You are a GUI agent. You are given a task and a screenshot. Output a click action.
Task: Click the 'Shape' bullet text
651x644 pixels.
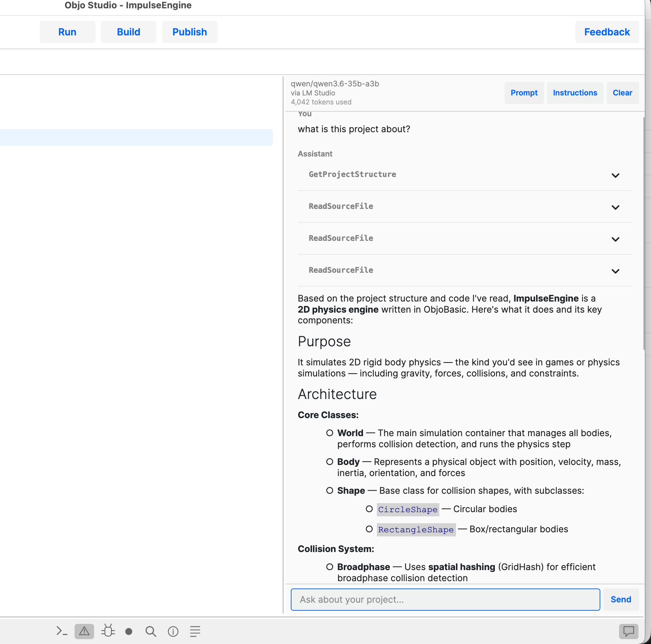pyautogui.click(x=351, y=491)
